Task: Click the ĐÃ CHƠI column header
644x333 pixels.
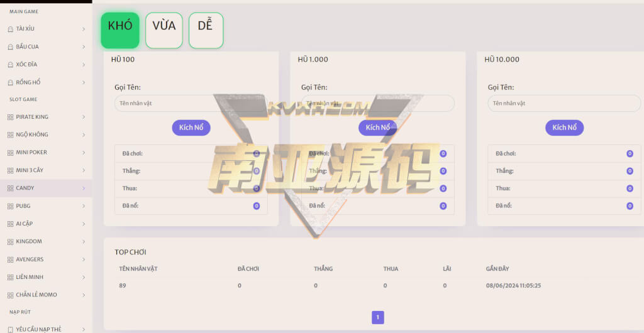Action: click(248, 269)
